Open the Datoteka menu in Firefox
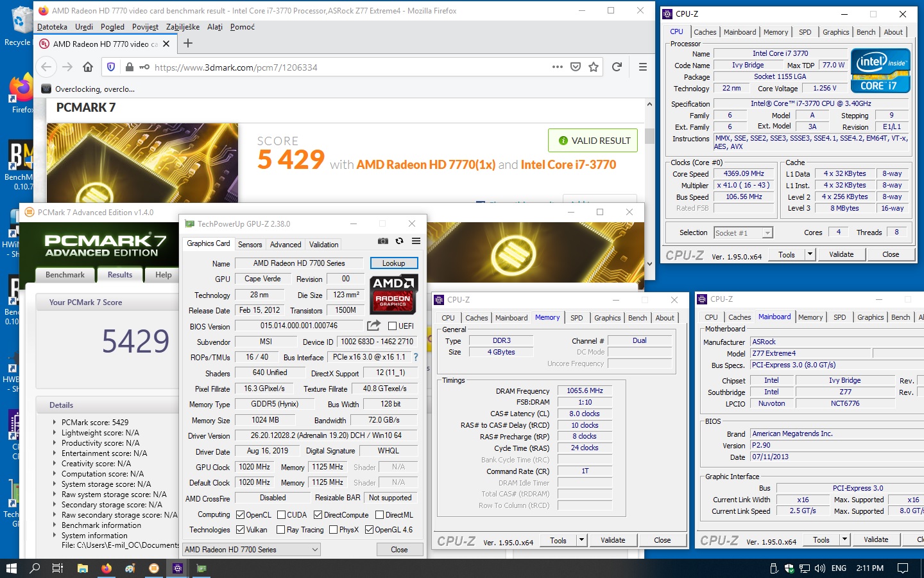Viewport: 924px width, 578px height. [x=52, y=27]
